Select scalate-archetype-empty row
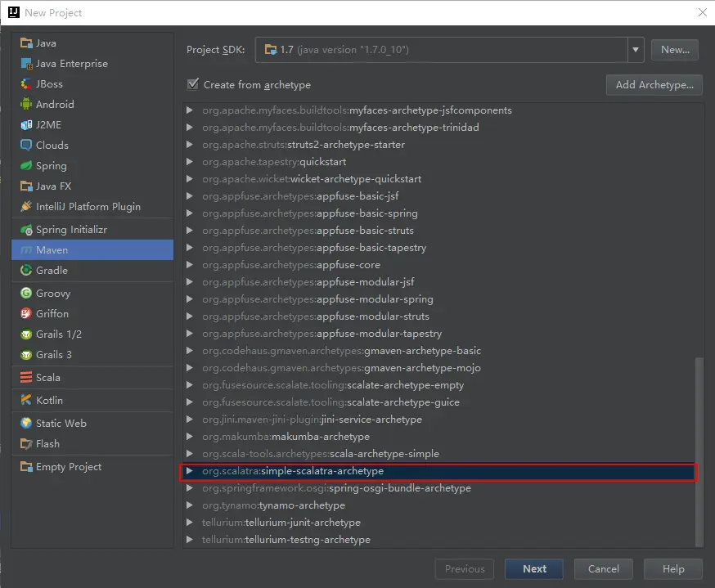 pos(439,385)
